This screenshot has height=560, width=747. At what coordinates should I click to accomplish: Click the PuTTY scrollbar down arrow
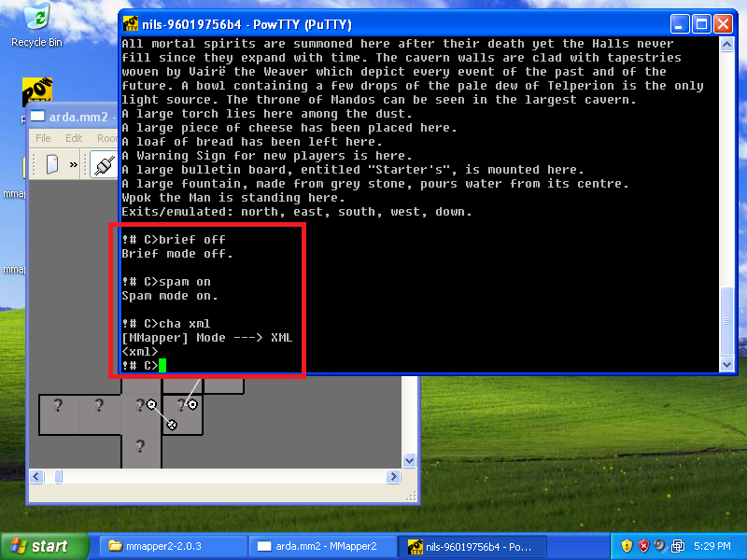[726, 364]
